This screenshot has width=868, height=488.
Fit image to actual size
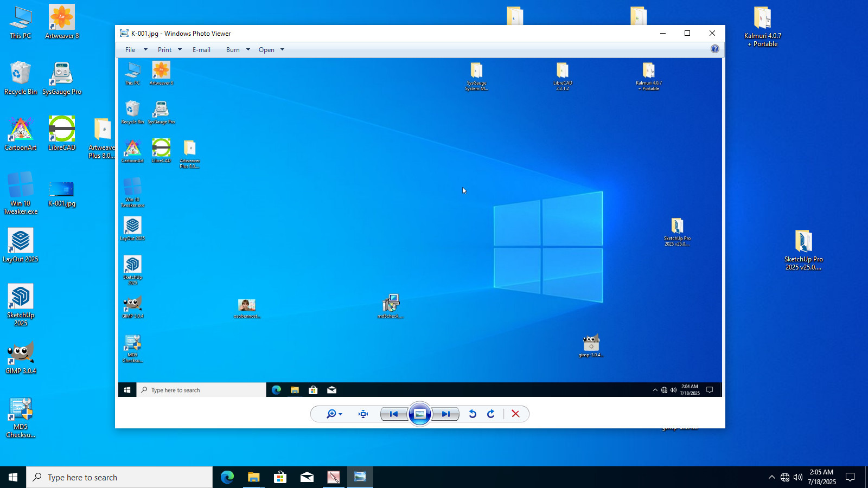click(x=363, y=414)
